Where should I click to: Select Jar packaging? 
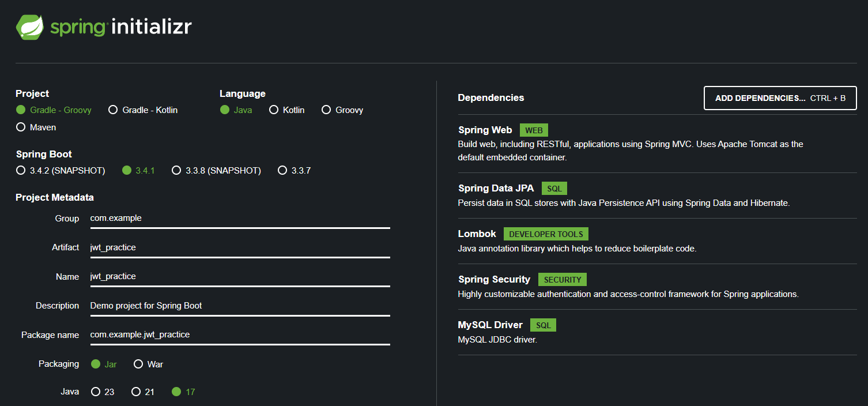pos(104,364)
